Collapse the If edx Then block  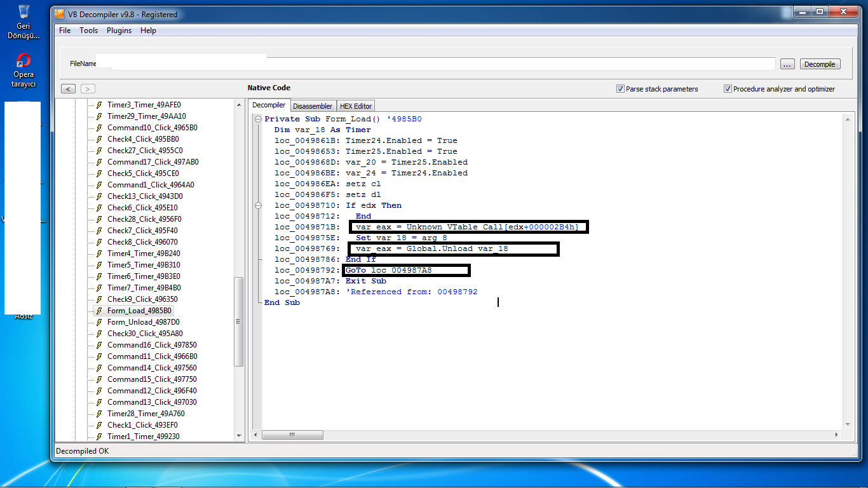coord(258,206)
